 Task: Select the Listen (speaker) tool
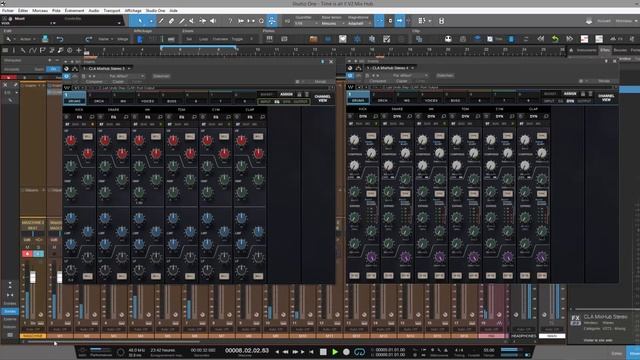213,21
